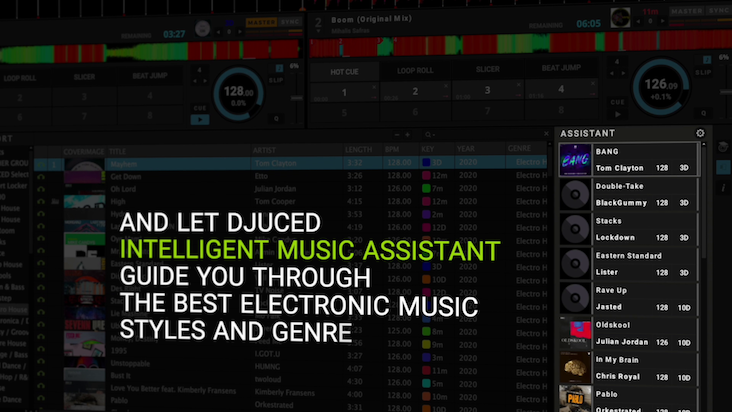Click the Eastern Standard vinyl icon

pos(575,263)
